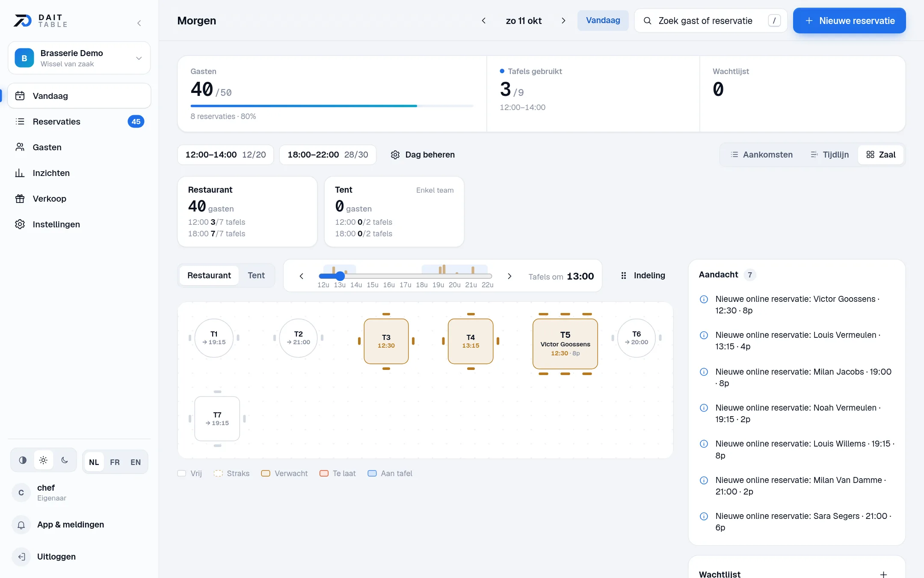Enable dark theme moon icon
Image resolution: width=924 pixels, height=578 pixels.
pyautogui.click(x=64, y=460)
